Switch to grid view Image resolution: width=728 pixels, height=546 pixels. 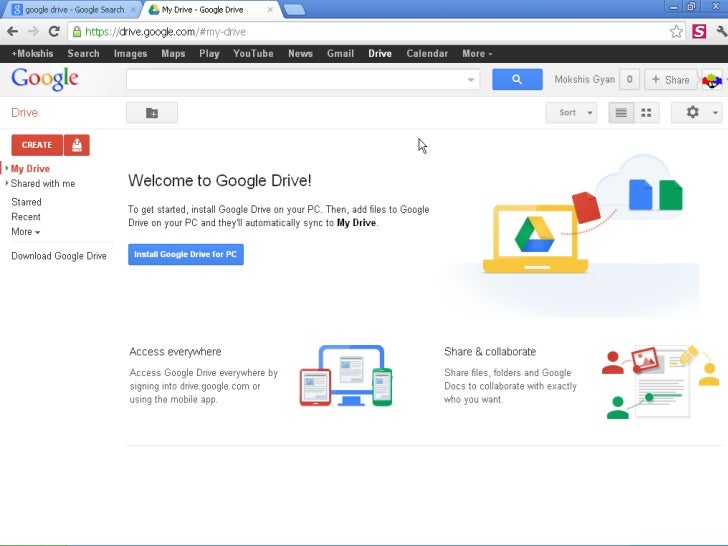click(646, 113)
